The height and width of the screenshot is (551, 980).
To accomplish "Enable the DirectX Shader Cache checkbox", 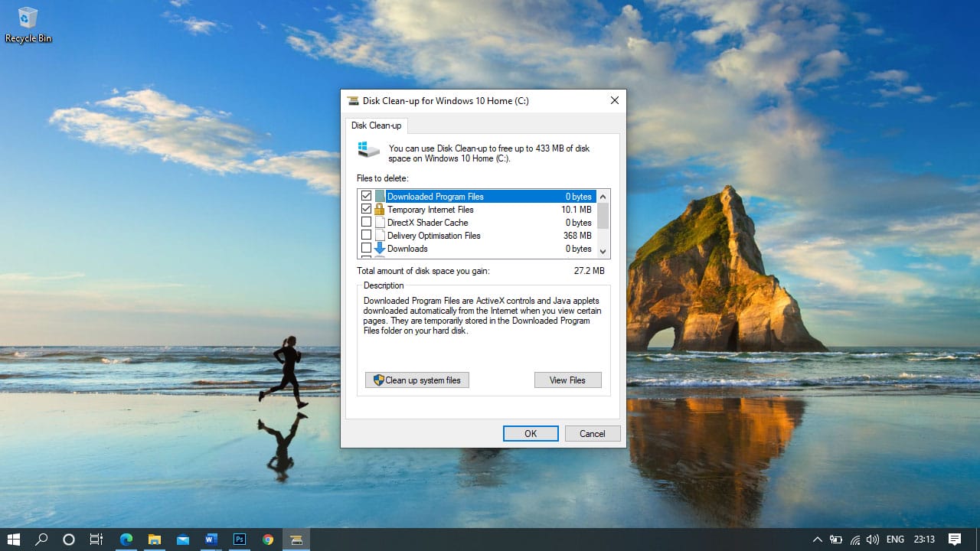I will (366, 223).
